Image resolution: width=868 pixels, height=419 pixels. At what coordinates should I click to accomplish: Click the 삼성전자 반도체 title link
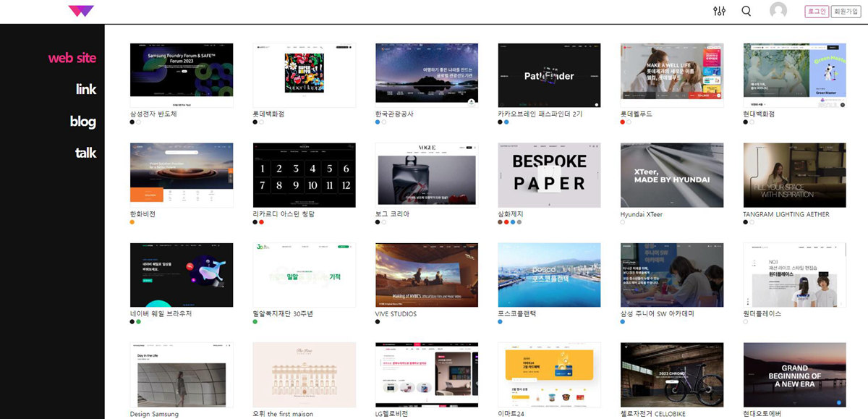click(153, 114)
